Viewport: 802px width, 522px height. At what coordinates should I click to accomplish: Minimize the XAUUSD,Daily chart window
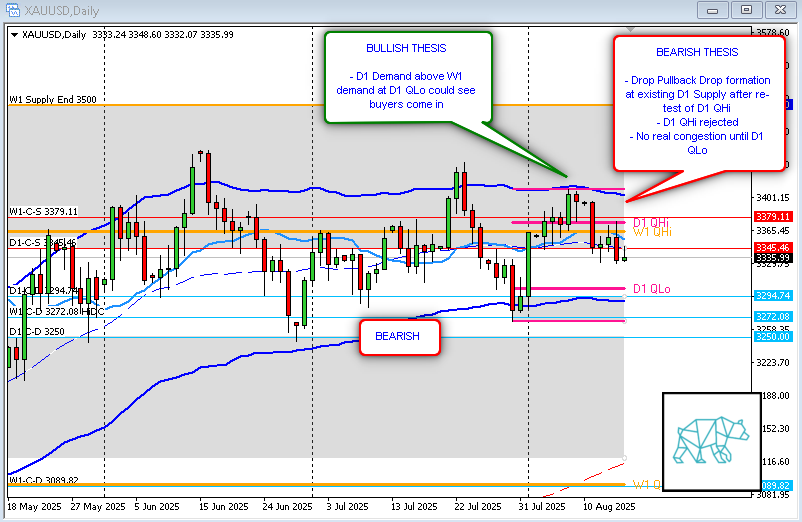714,10
